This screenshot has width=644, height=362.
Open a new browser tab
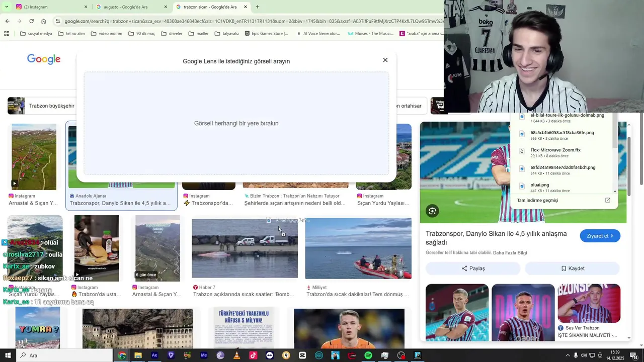[x=258, y=7]
